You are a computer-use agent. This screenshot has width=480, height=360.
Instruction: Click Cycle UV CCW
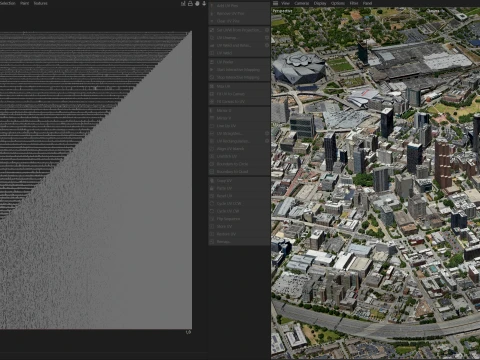[239, 203]
